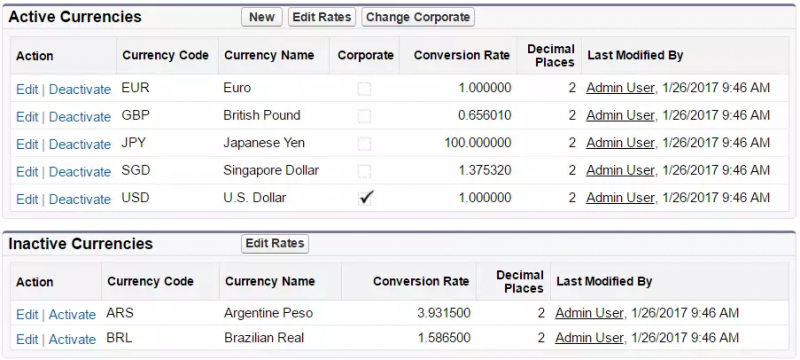This screenshot has height=360, width=800.
Task: Open Admin User link in ARS row
Action: [x=589, y=313]
